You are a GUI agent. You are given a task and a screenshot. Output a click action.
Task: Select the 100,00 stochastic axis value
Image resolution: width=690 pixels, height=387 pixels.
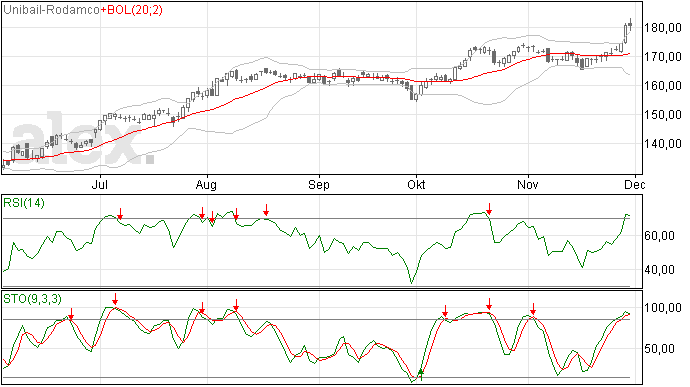663,308
